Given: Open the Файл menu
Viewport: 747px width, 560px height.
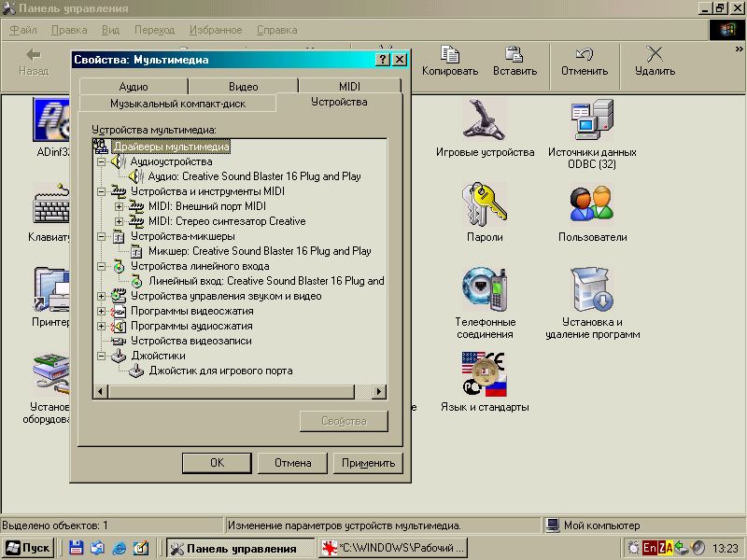Looking at the screenshot, I should click(22, 30).
